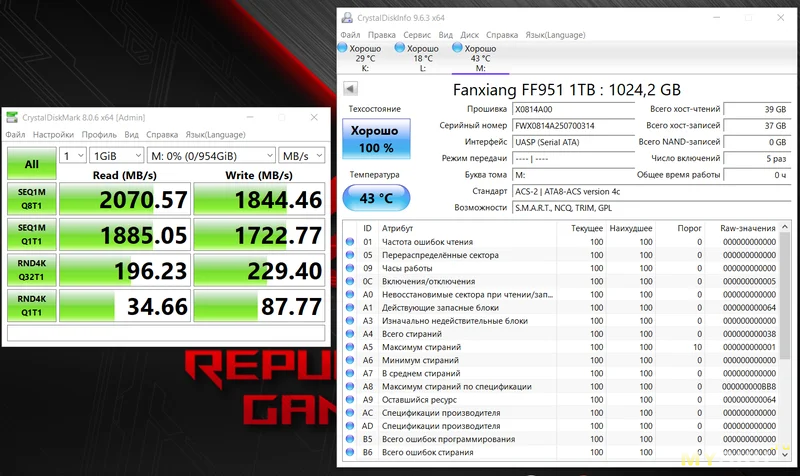
Task: Open Файл menu in CrystalDiskMark
Action: pos(15,135)
